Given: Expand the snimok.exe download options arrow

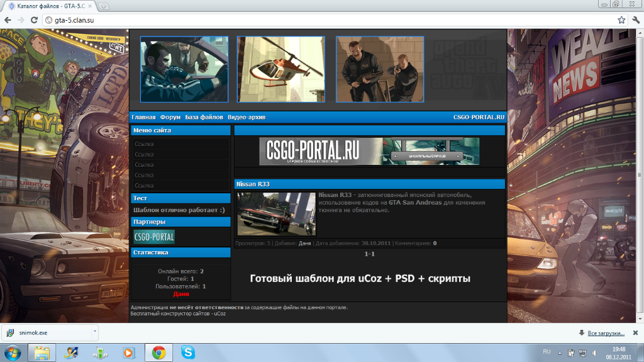Looking at the screenshot, I should pyautogui.click(x=94, y=332).
